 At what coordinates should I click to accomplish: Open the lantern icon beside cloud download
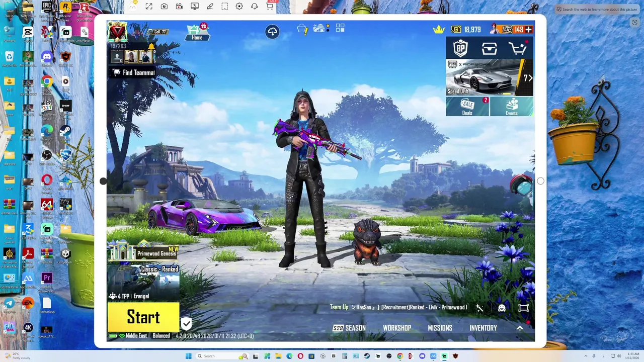pyautogui.click(x=302, y=30)
